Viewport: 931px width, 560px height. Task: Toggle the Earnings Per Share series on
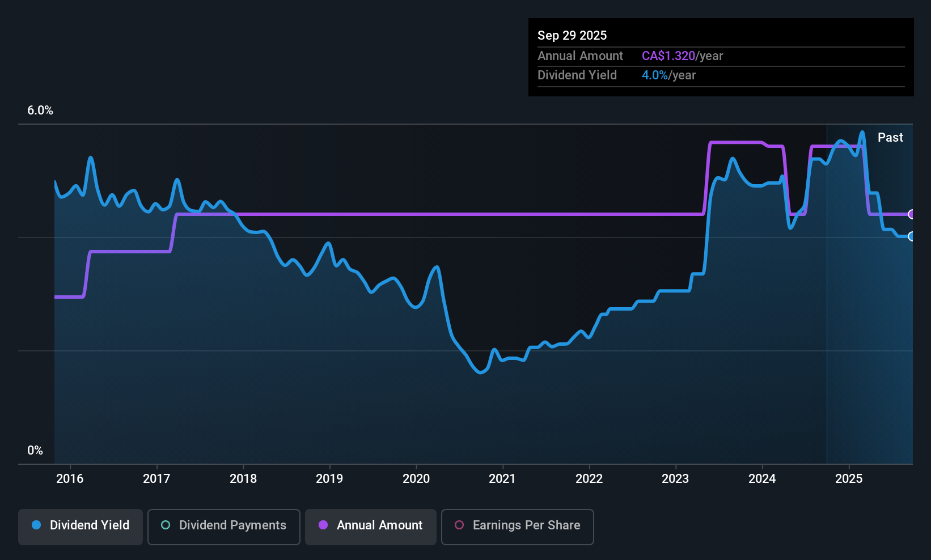pyautogui.click(x=517, y=527)
